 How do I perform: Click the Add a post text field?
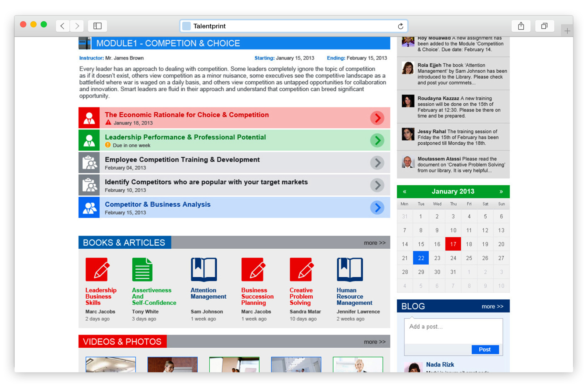(x=453, y=331)
